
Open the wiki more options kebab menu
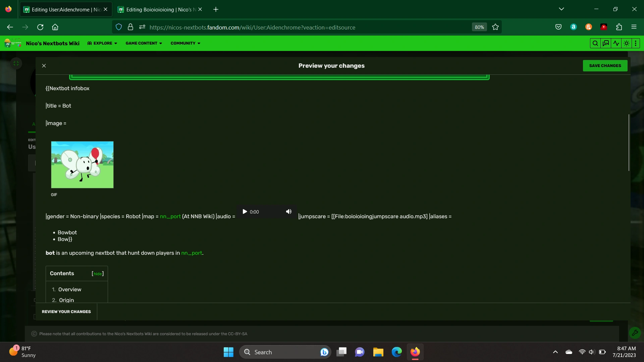(636, 43)
